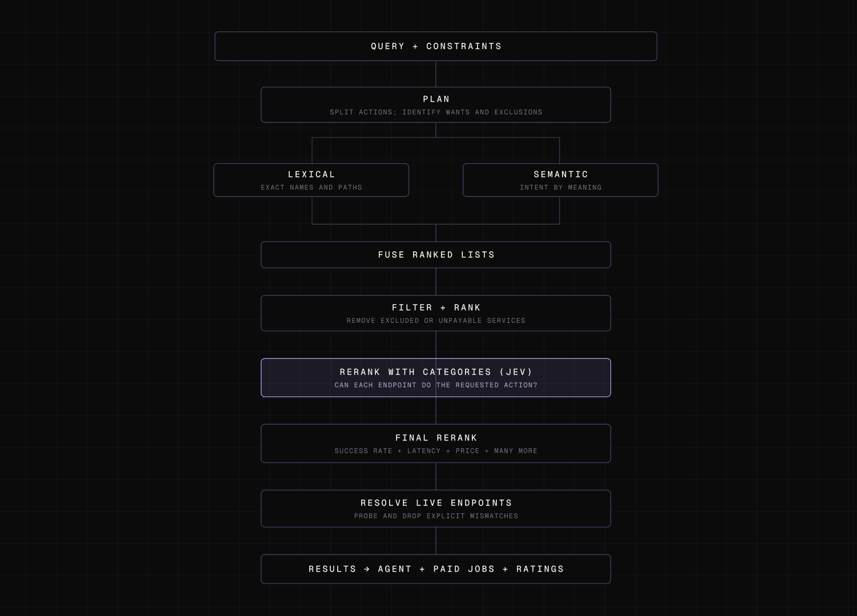
Task: Click the 'Exact names and paths' subtitle
Action: pos(311,188)
